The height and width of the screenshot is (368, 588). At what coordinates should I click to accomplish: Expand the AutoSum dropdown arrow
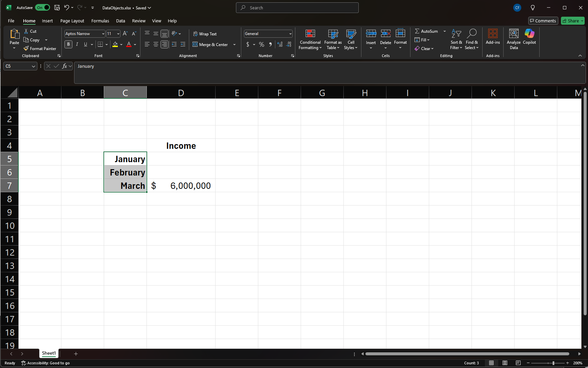[x=445, y=31]
